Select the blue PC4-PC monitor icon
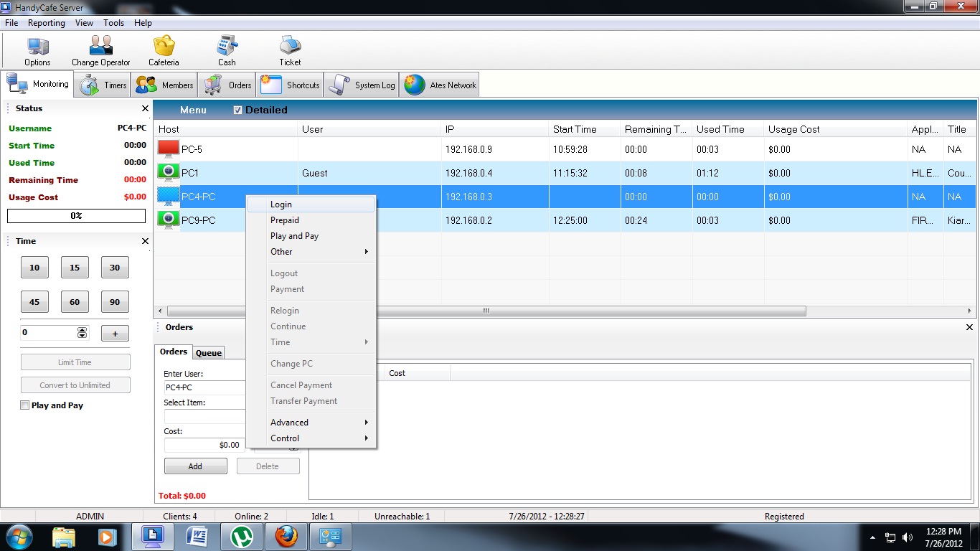This screenshot has height=551, width=980. tap(169, 196)
